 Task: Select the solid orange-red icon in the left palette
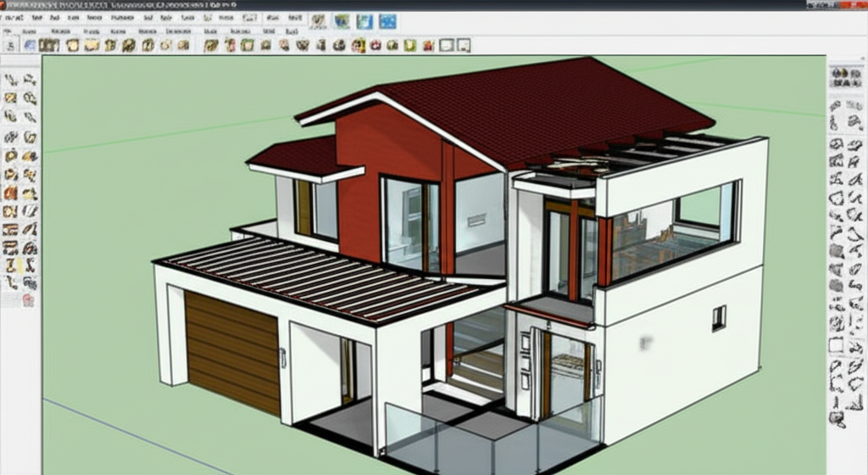tap(10, 193)
